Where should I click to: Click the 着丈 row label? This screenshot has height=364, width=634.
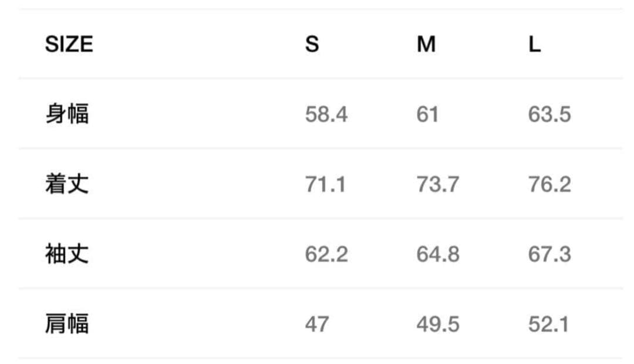(x=67, y=184)
